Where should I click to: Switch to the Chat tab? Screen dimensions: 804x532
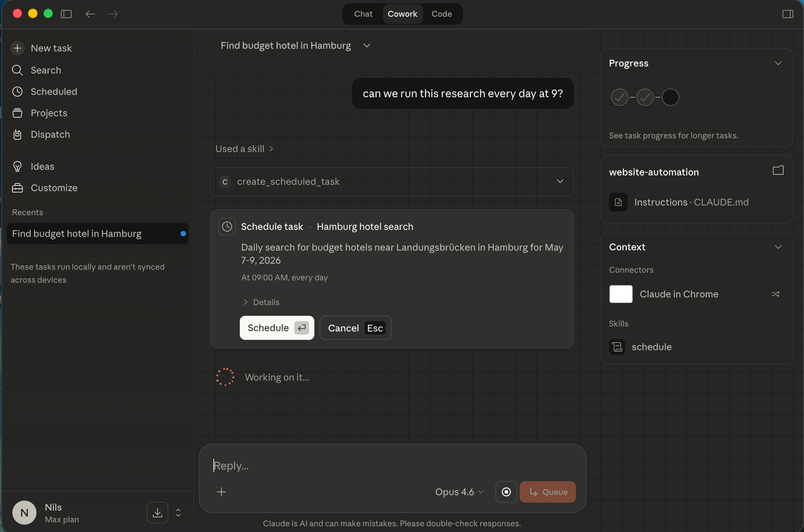coord(363,14)
